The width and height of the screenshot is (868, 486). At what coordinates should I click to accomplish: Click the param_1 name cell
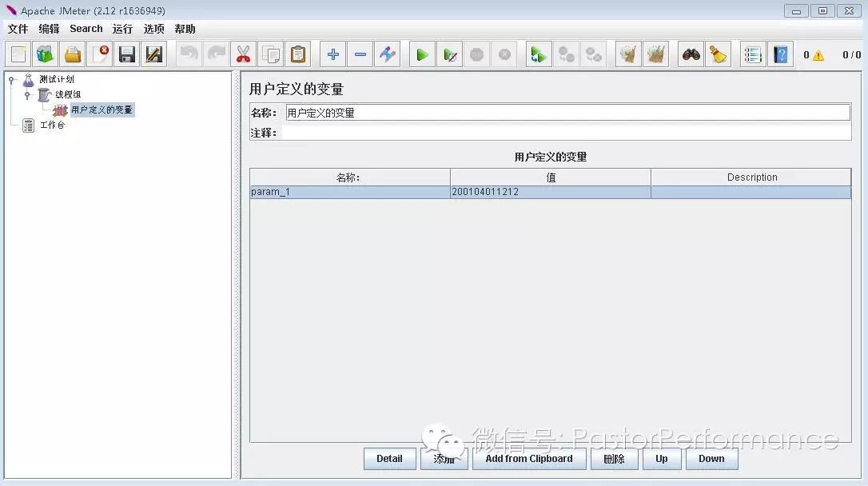(350, 192)
